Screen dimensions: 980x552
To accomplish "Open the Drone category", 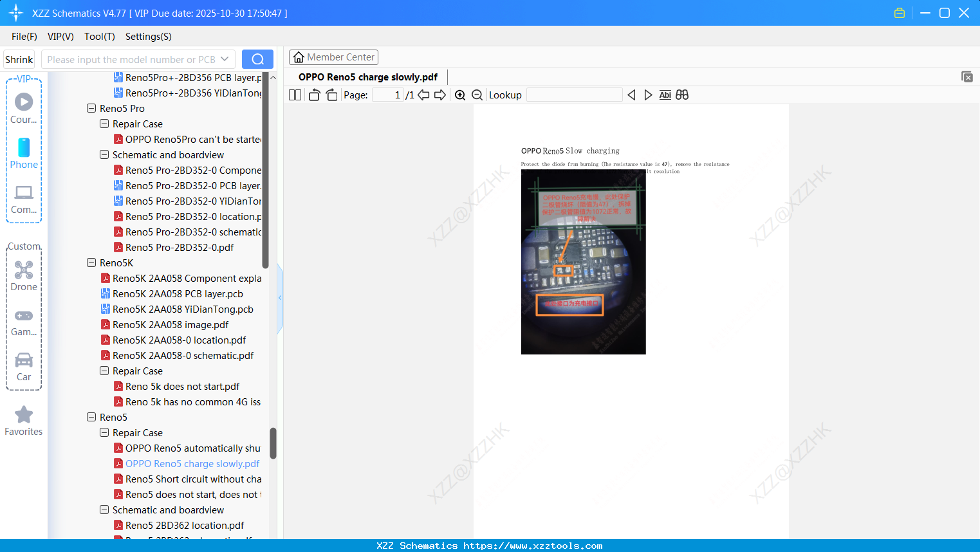I will pyautogui.click(x=24, y=276).
